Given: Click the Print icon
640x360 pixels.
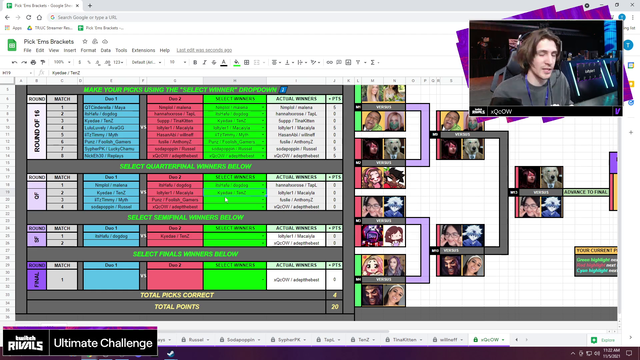Looking at the screenshot, I should pyautogui.click(x=33, y=62).
